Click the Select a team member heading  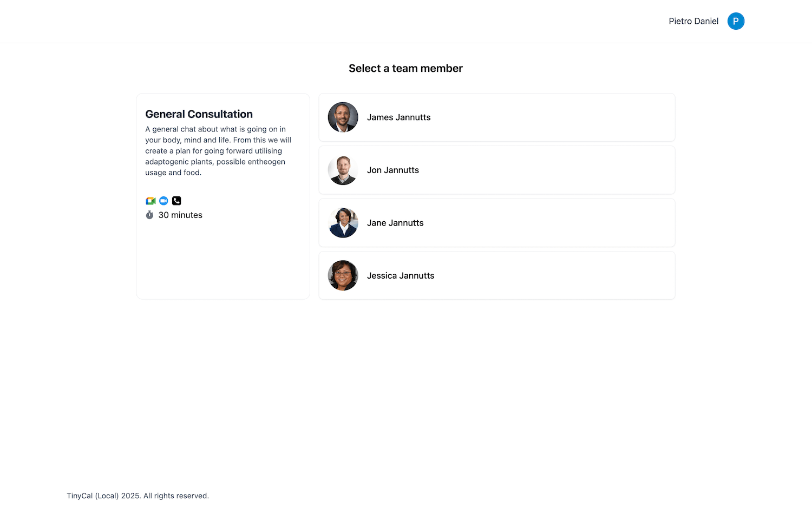[405, 68]
